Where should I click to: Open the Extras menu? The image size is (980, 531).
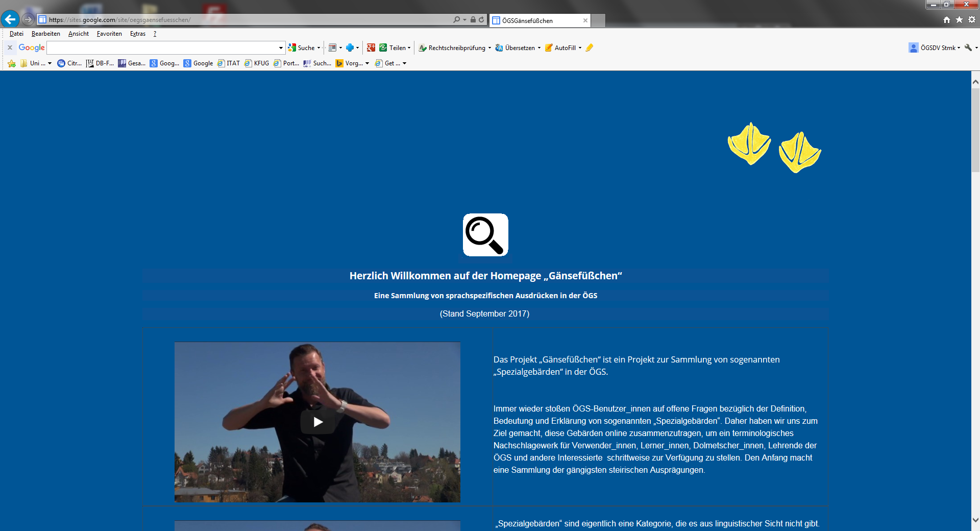[138, 34]
